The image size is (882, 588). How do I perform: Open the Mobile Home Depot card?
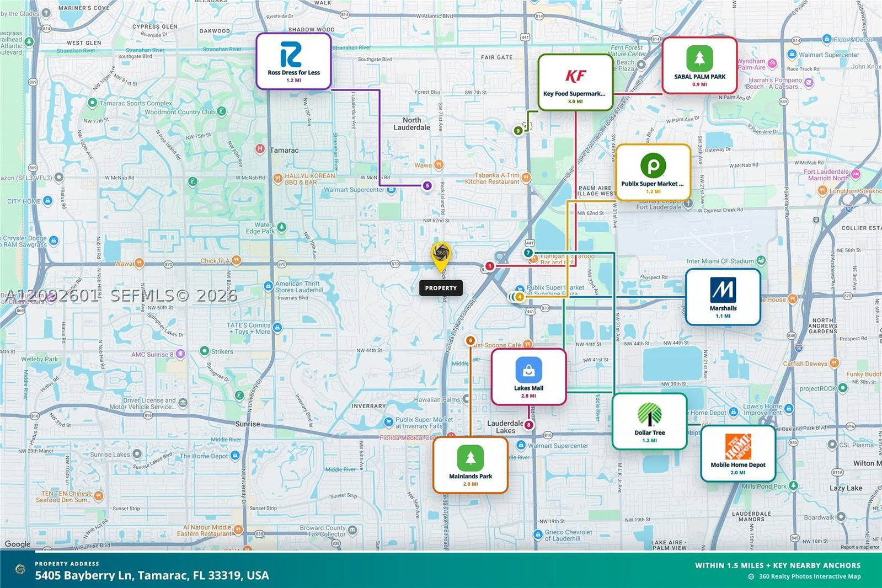pos(738,453)
